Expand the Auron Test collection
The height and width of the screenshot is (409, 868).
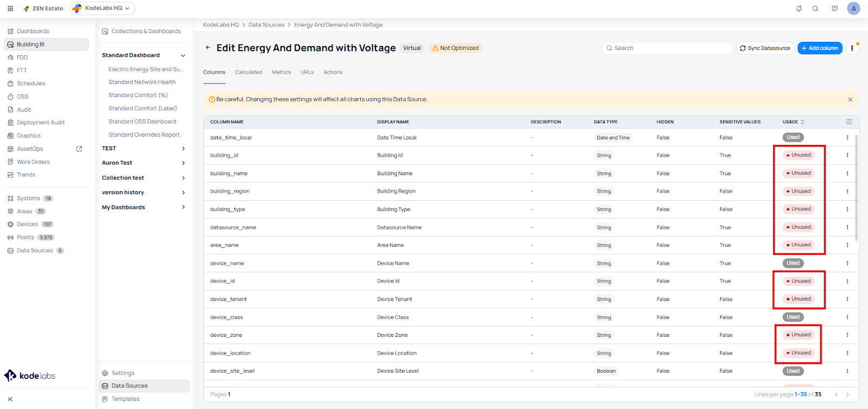(x=183, y=163)
